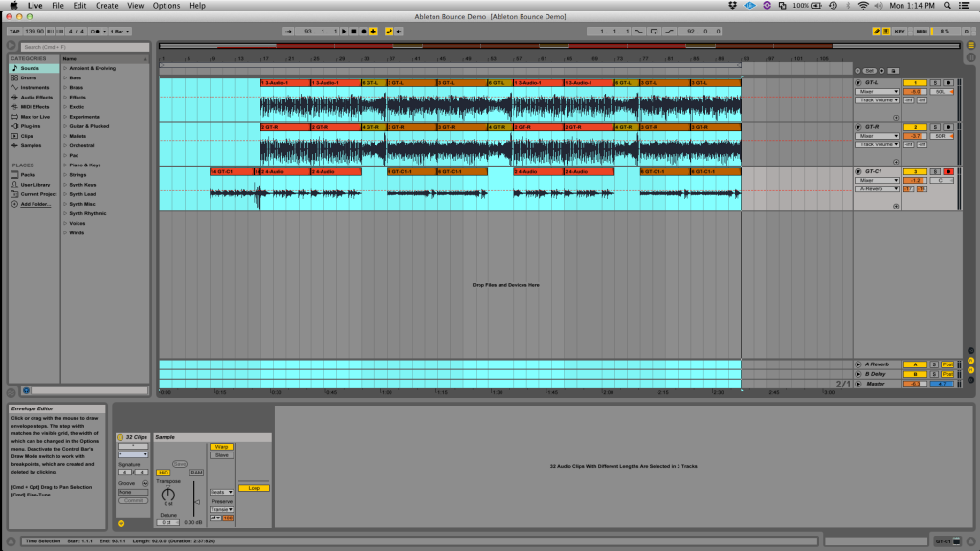Fold the GT-L track with its triangle

pyautogui.click(x=858, y=83)
